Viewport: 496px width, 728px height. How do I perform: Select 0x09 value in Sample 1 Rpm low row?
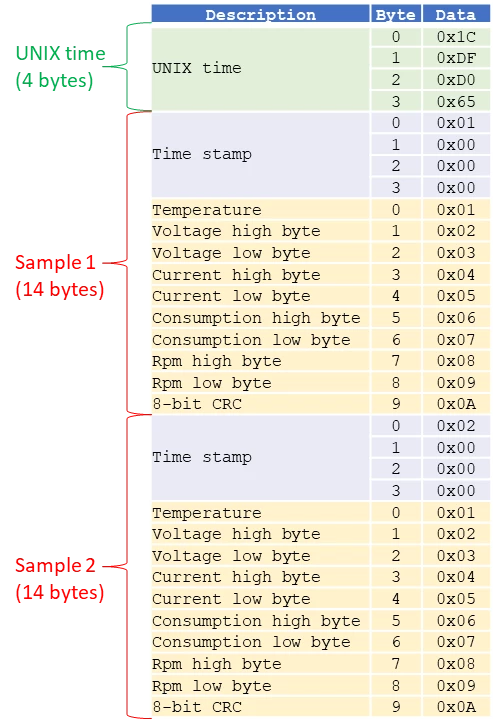pyautogui.click(x=456, y=383)
